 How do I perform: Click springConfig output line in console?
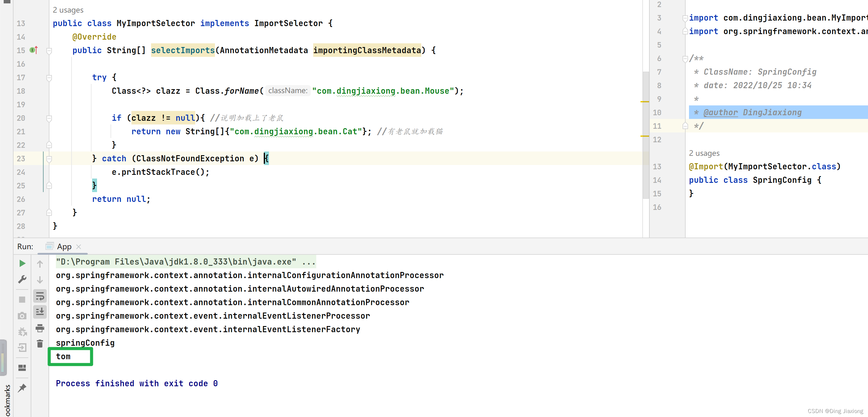coord(85,343)
